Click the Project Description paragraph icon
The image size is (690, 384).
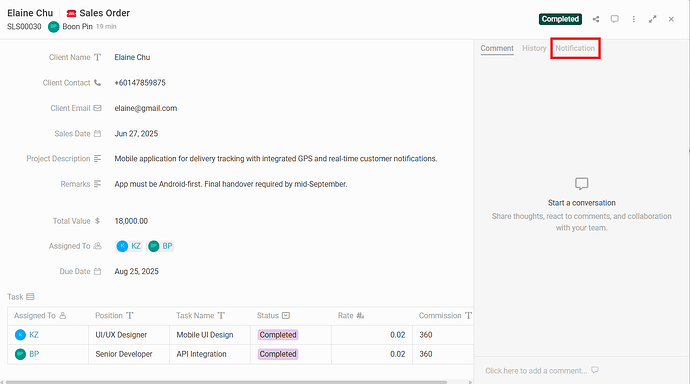(97, 158)
